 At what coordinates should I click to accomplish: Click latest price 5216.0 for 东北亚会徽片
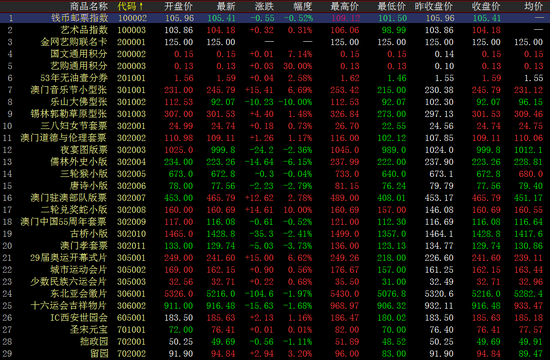[221, 294]
